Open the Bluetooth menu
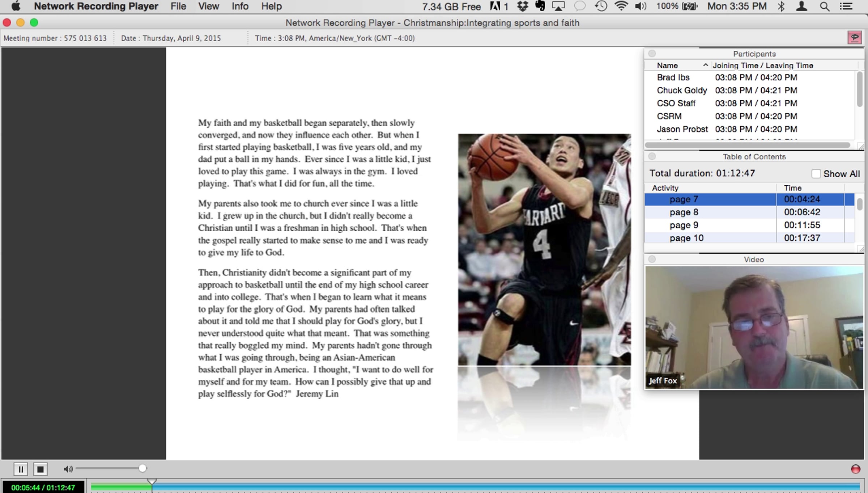The image size is (868, 493). (781, 6)
